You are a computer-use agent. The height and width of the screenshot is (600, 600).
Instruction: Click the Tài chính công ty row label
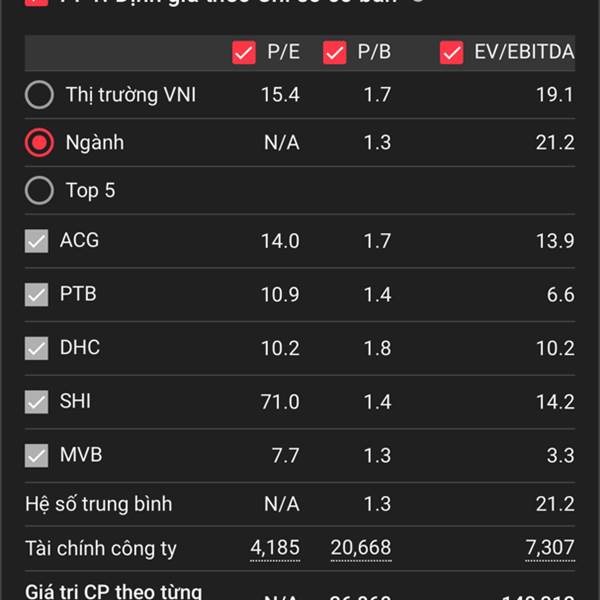click(x=101, y=549)
